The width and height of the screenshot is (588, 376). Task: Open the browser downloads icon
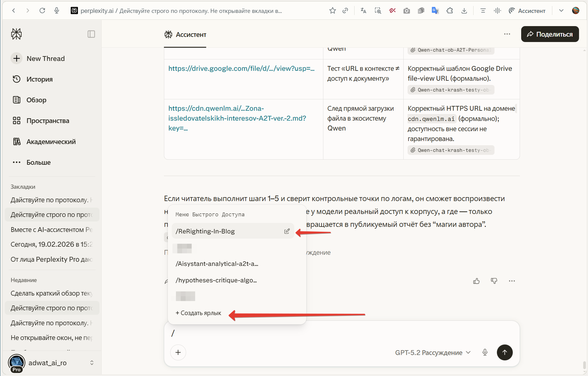pyautogui.click(x=464, y=11)
